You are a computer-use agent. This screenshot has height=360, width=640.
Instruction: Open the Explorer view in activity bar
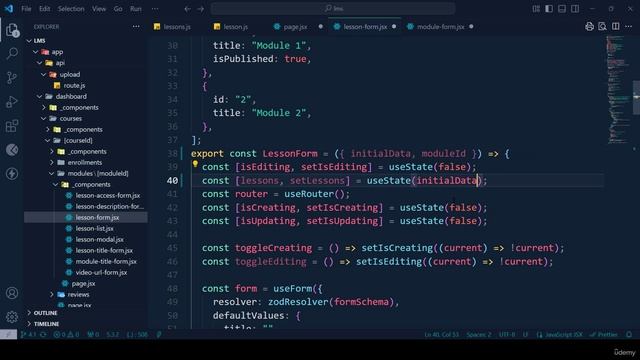(12, 30)
